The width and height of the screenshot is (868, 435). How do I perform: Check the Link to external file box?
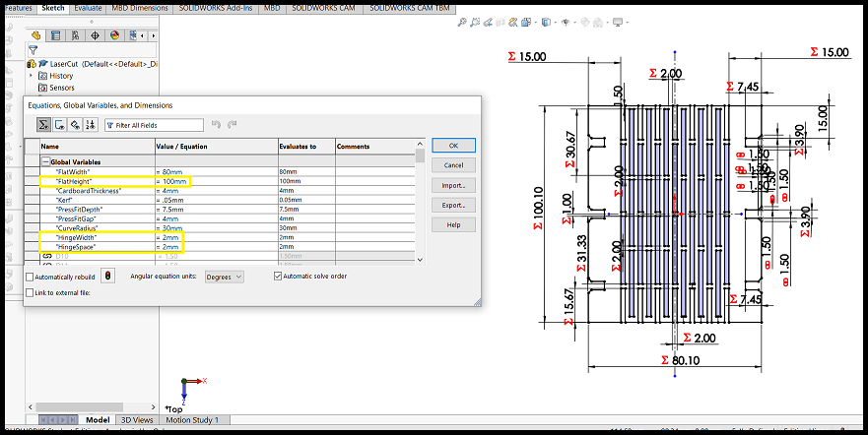coord(30,293)
